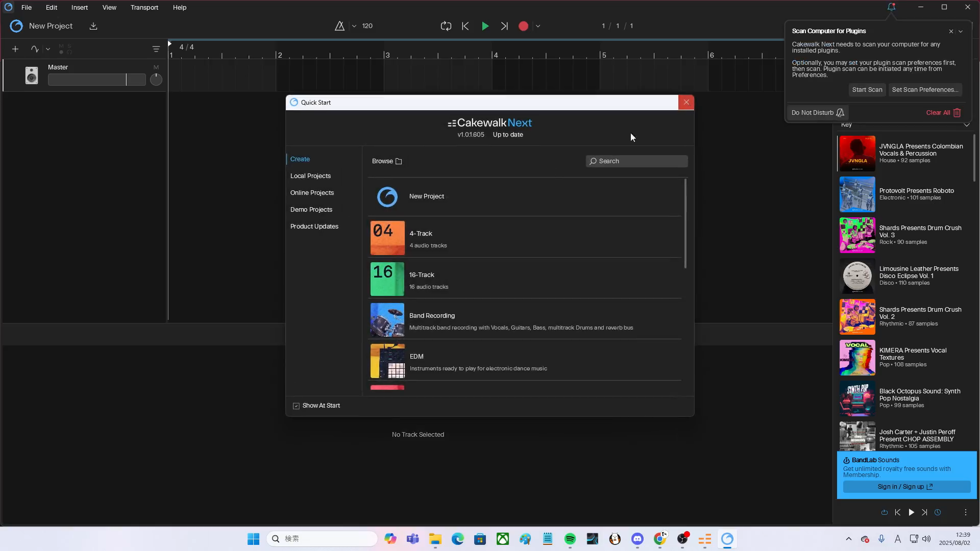Open the File menu
The image size is (980, 551).
[x=27, y=8]
